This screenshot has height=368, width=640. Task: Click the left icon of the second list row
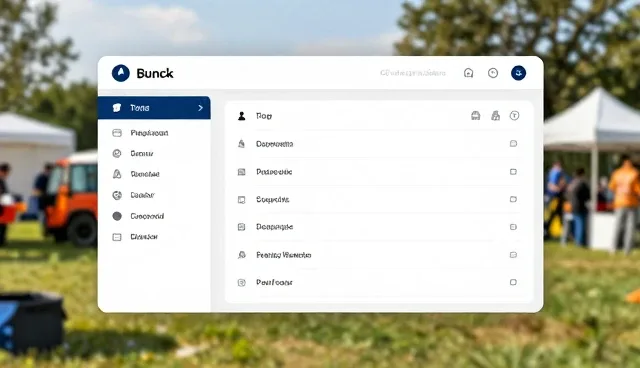coord(242,144)
